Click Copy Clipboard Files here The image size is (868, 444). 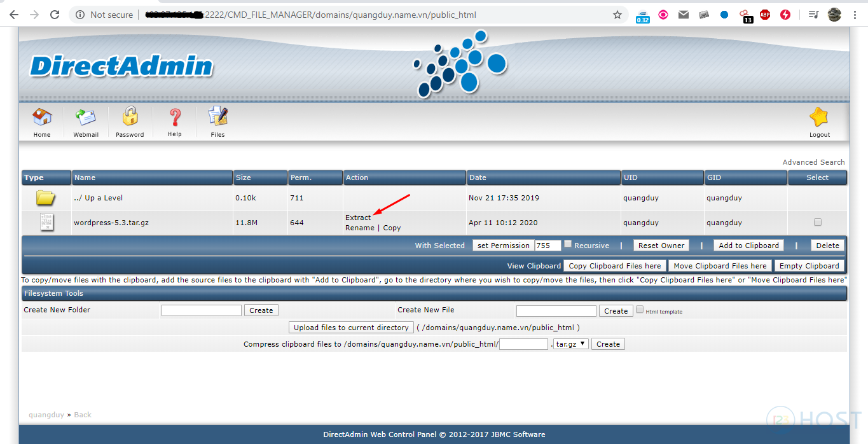click(615, 266)
